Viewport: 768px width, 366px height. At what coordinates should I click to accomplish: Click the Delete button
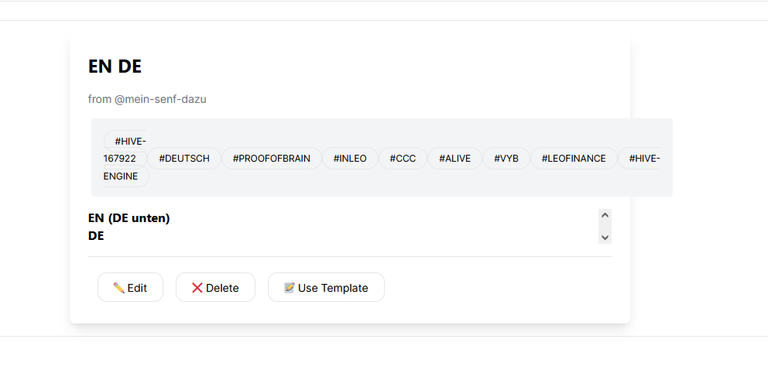[216, 287]
